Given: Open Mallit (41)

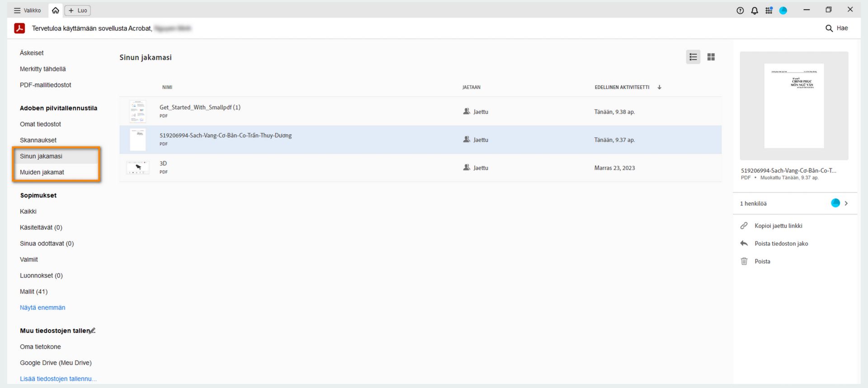Looking at the screenshot, I should coord(33,292).
